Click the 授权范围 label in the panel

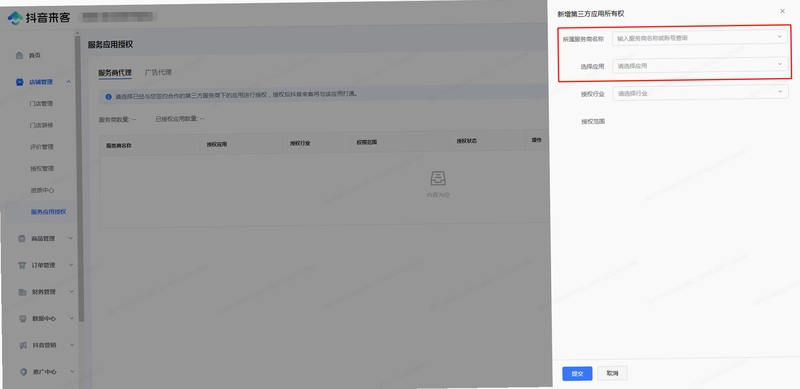click(593, 121)
